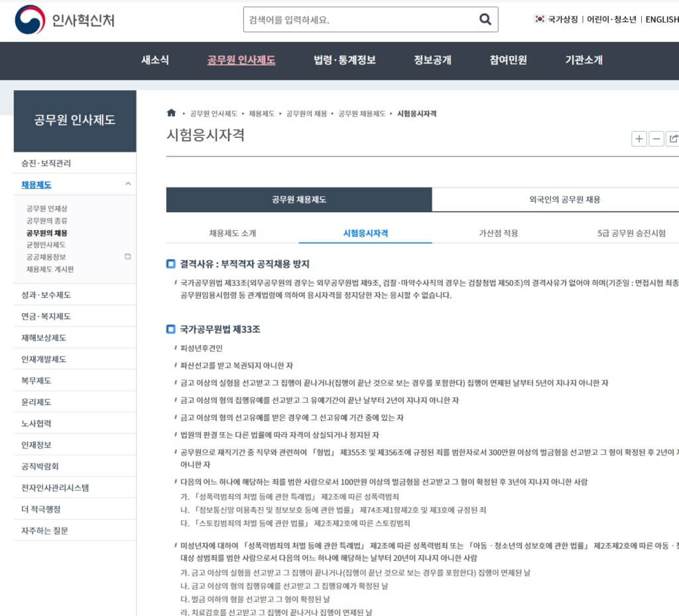679x616 pixels.
Task: Expand 연금·복지제도 in the sidebar
Action: pos(46,316)
